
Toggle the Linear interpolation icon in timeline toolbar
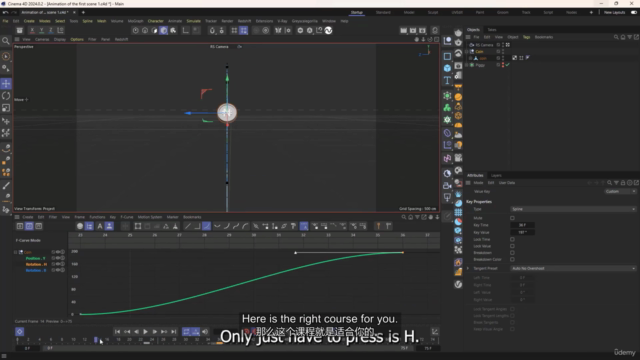tap(187, 226)
